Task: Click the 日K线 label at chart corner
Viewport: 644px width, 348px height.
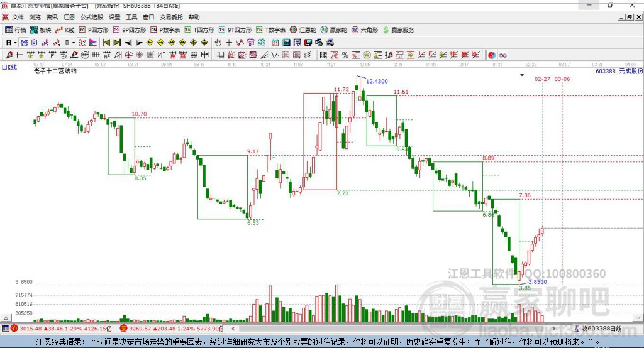Action: [9, 68]
